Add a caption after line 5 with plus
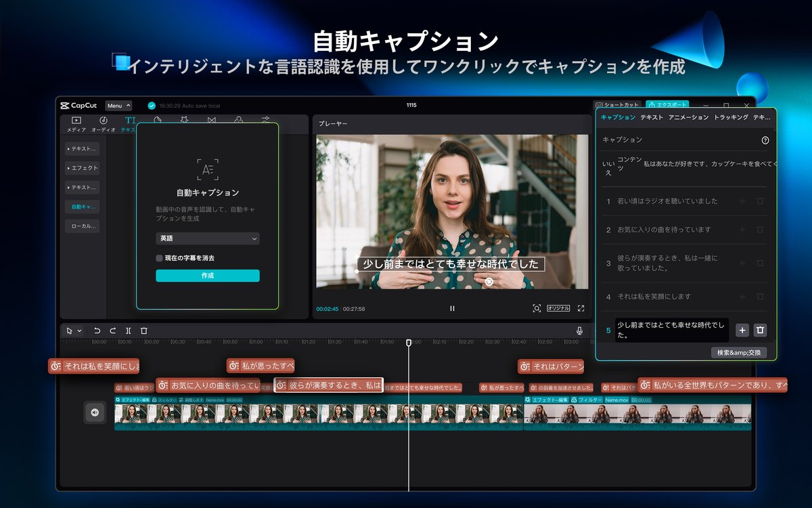Viewport: 812px width, 508px height. [x=742, y=330]
